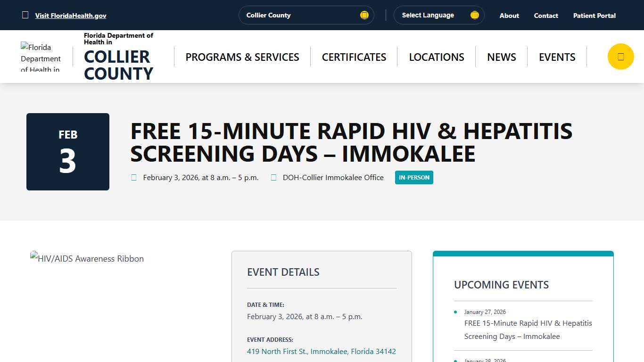
Task: Open the Certificates menu
Action: (354, 57)
